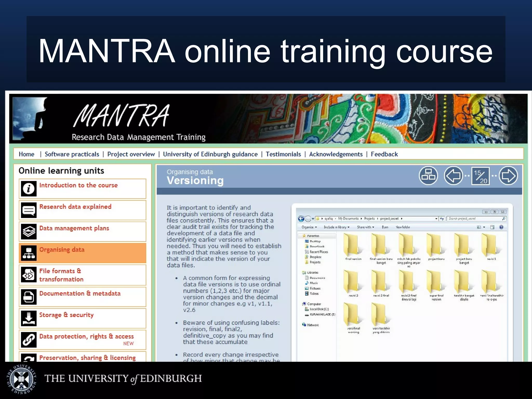Expand the Organize dropdown in Explorer
Image resolution: width=532 pixels, height=399 pixels.
tap(309, 227)
